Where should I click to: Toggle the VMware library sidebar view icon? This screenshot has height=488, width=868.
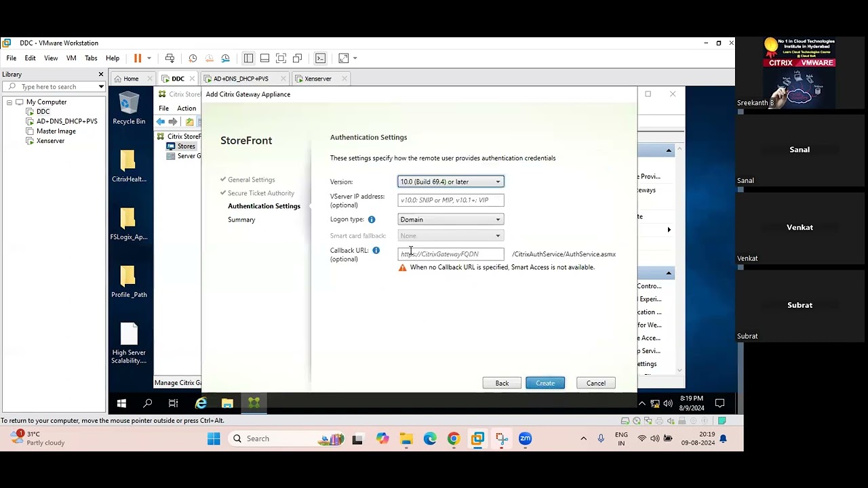click(248, 58)
